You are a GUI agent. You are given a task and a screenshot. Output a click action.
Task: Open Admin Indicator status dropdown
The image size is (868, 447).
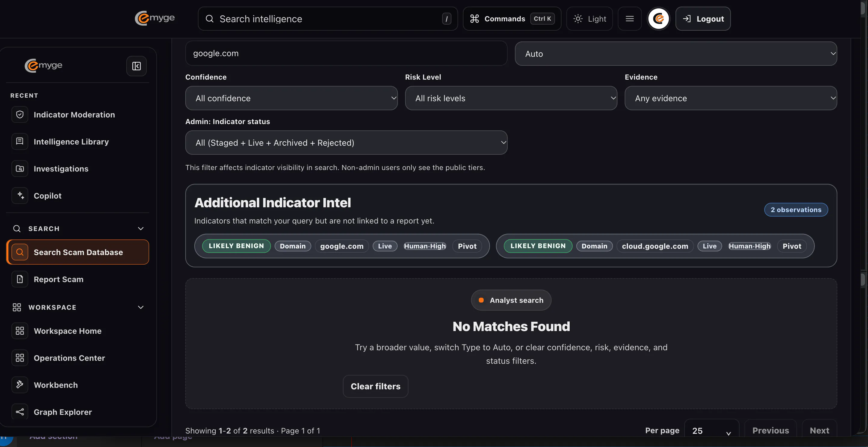click(346, 143)
